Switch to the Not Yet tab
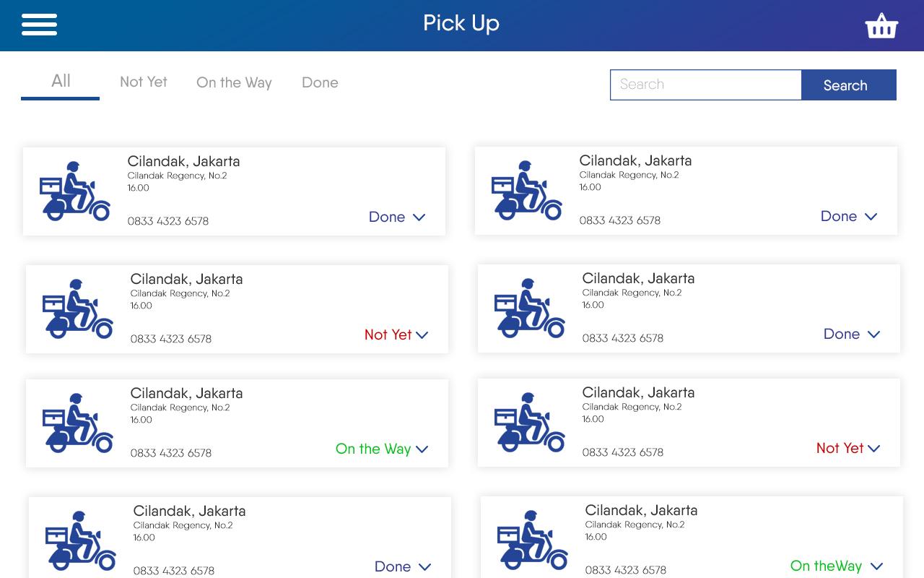924x578 pixels. tap(144, 82)
